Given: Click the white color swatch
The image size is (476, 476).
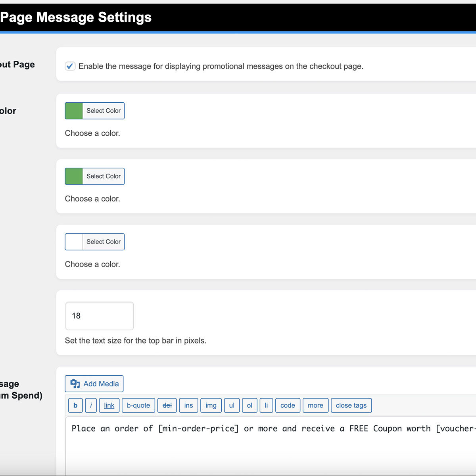Looking at the screenshot, I should coord(74,242).
